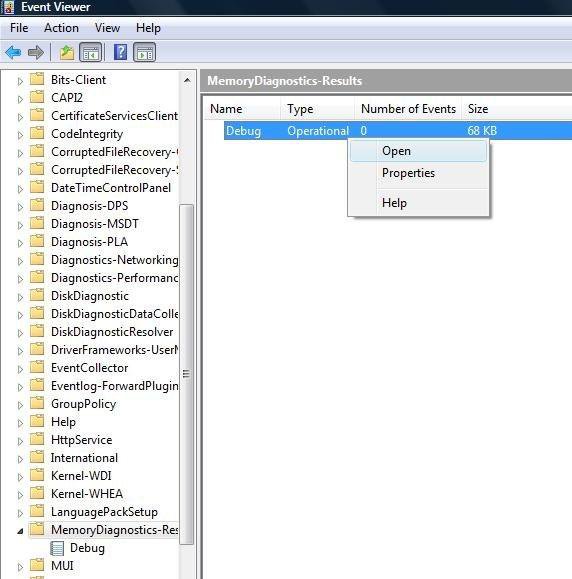Sort by the Name column header
Viewport: 572px width, 579px height.
point(243,109)
